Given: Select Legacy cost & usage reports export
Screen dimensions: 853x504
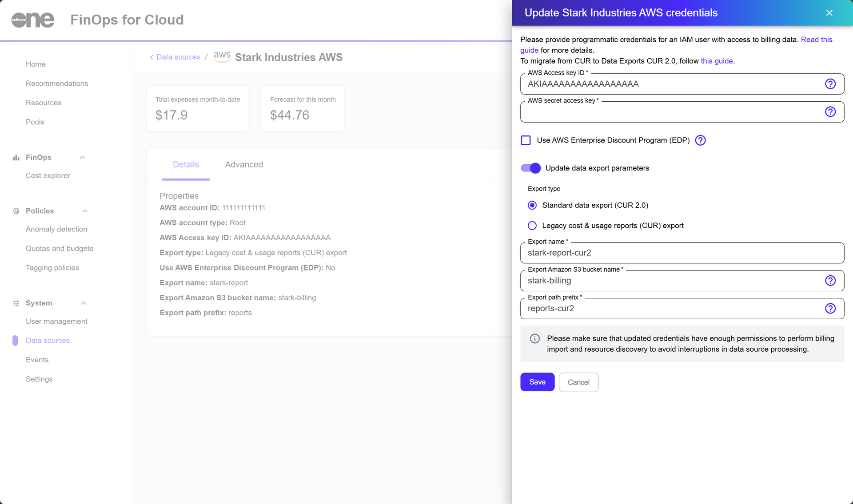Looking at the screenshot, I should tap(532, 226).
